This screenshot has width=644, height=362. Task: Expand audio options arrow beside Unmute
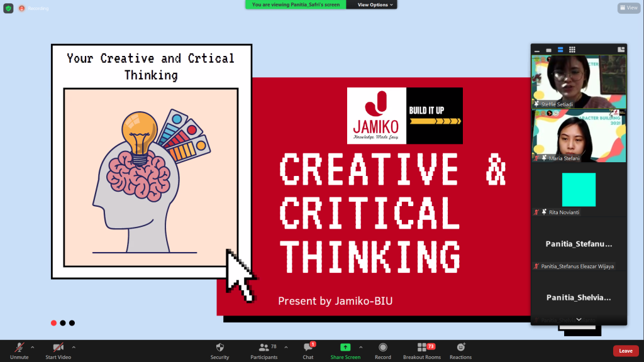click(33, 347)
